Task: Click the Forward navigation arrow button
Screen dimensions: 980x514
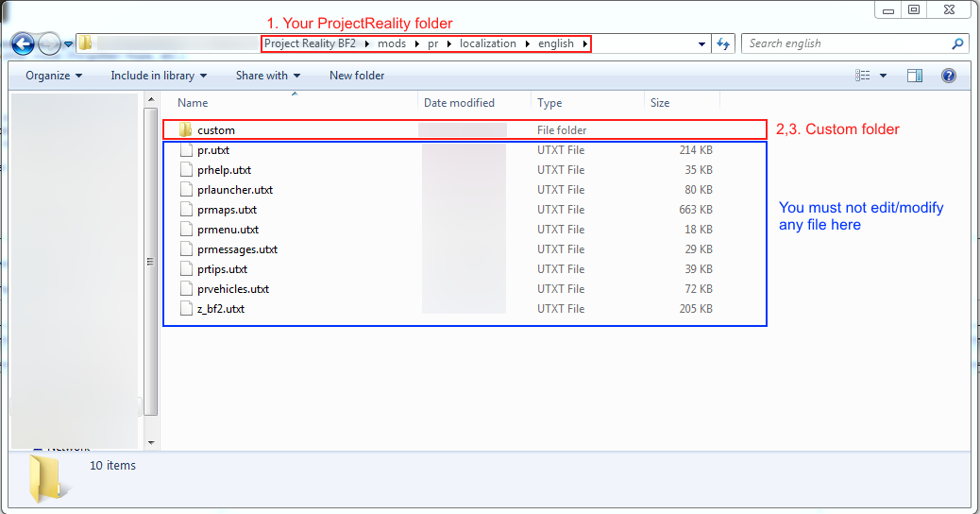Action: click(x=49, y=44)
